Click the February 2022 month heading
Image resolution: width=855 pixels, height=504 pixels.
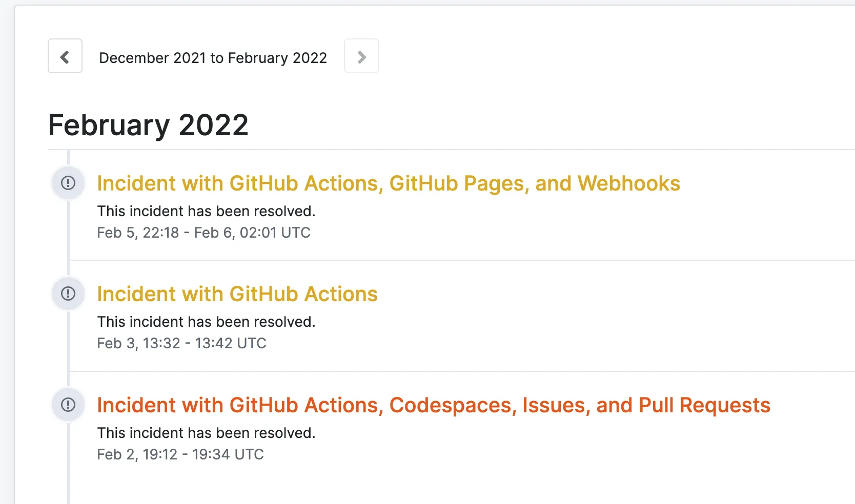[148, 124]
